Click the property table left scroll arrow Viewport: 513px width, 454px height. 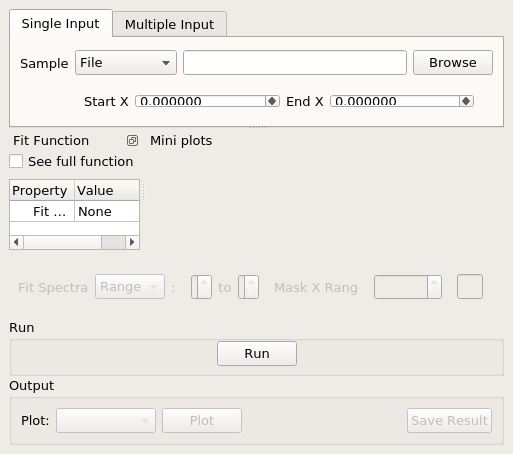tap(16, 242)
